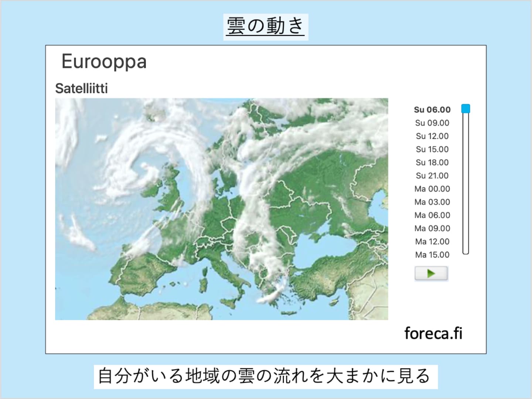Switch to Ma 00.00 frame

click(432, 189)
